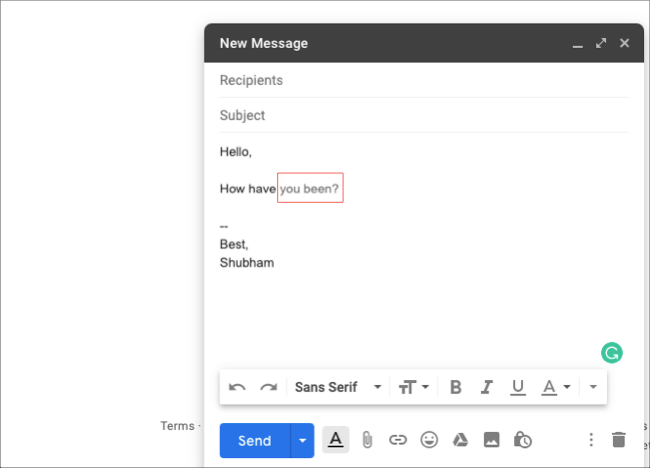Click the 'Hello,' line in message body
The height and width of the screenshot is (468, 650).
coord(235,152)
